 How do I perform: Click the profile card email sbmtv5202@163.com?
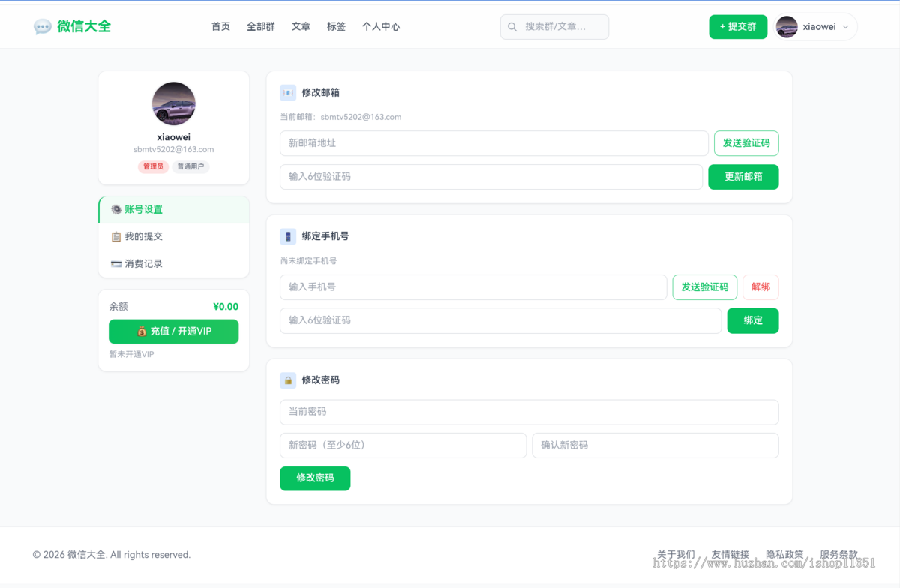[174, 150]
